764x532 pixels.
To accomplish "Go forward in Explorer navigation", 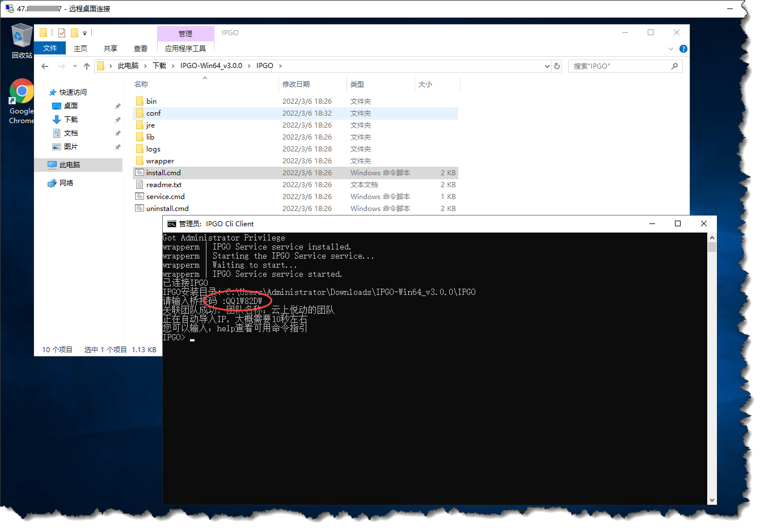I will tap(61, 66).
